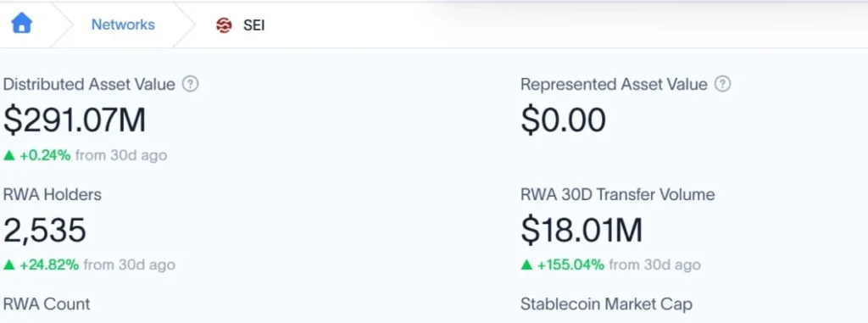This screenshot has width=868, height=323.
Task: Click the RWA Count label
Action: coord(47,304)
